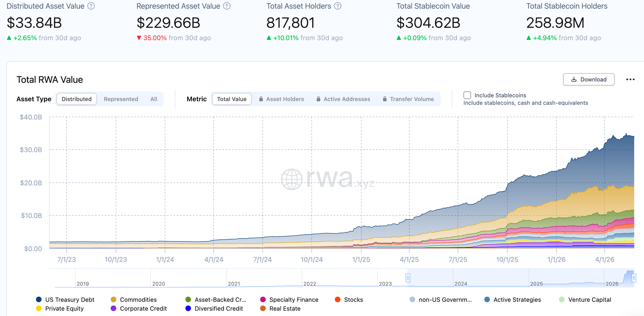Choose the Total Value metric

click(x=232, y=99)
